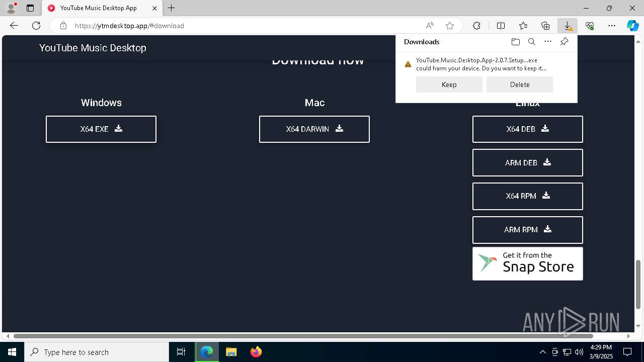Open more options in Downloads panel

tap(548, 42)
